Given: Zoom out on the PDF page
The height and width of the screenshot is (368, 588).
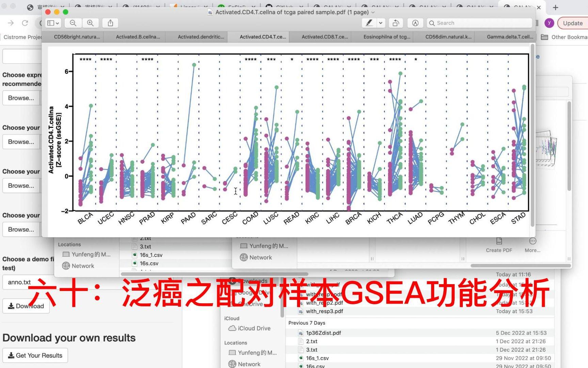Looking at the screenshot, I should click(73, 23).
